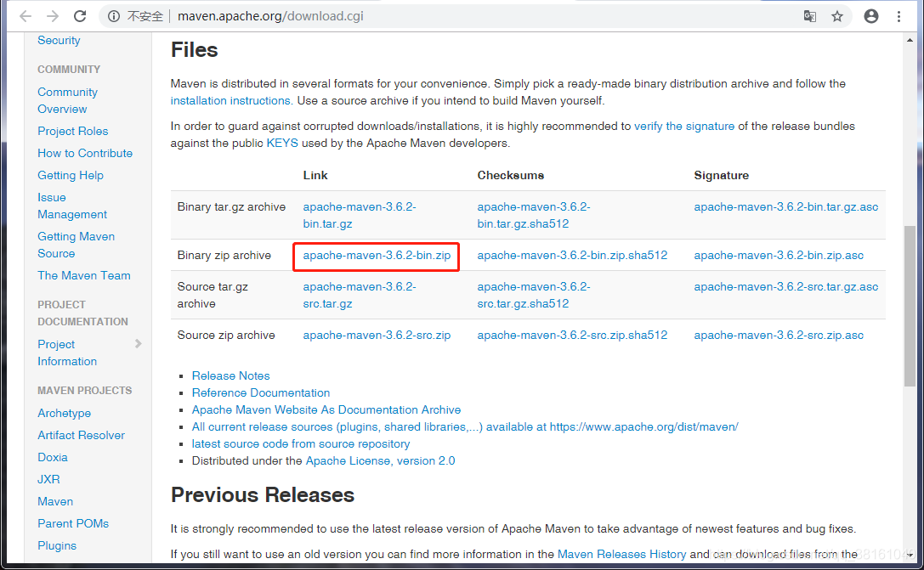Bookmark this page with star icon
The width and height of the screenshot is (924, 570).
coord(836,16)
